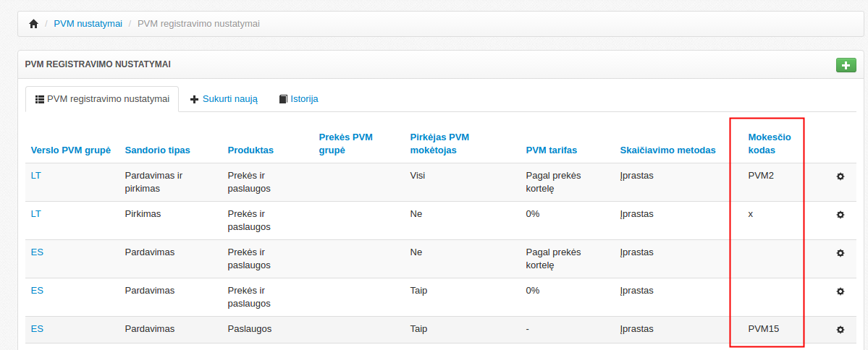The width and height of the screenshot is (868, 350).
Task: Select the PVM registravimo nustatymai tab
Action: 102,99
